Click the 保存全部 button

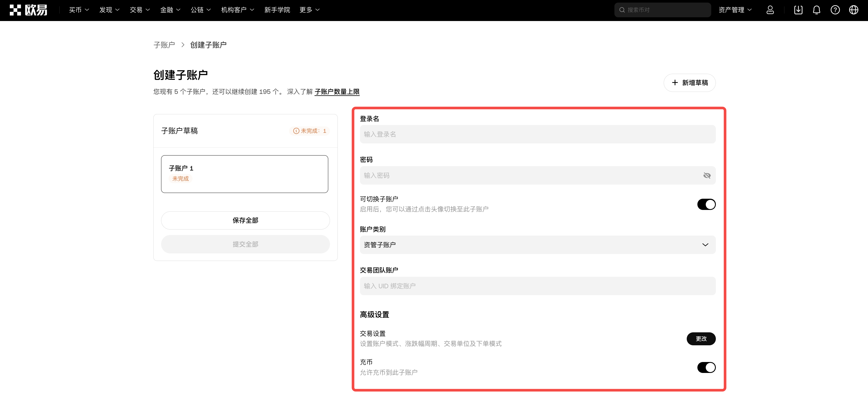coord(245,221)
